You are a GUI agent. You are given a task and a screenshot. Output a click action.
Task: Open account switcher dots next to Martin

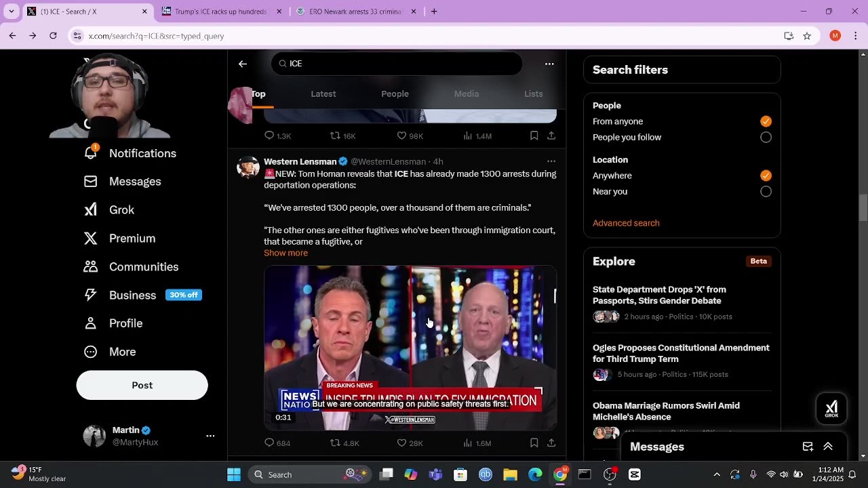(210, 436)
